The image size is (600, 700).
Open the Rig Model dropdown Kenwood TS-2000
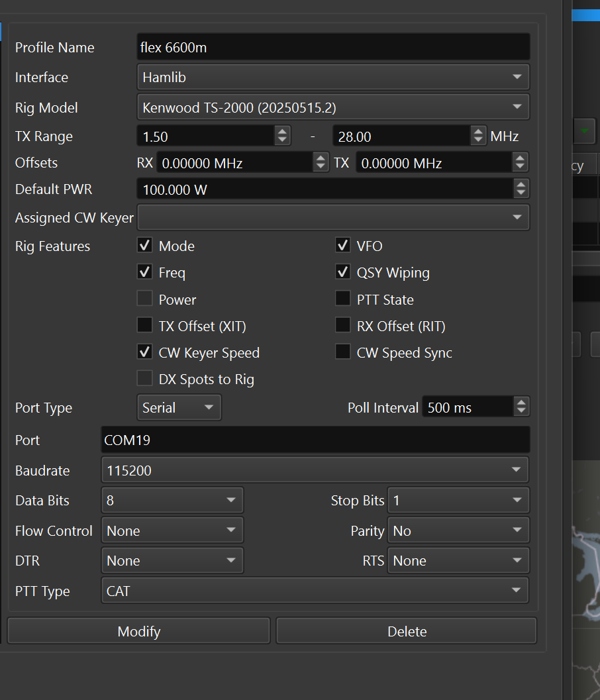333,107
